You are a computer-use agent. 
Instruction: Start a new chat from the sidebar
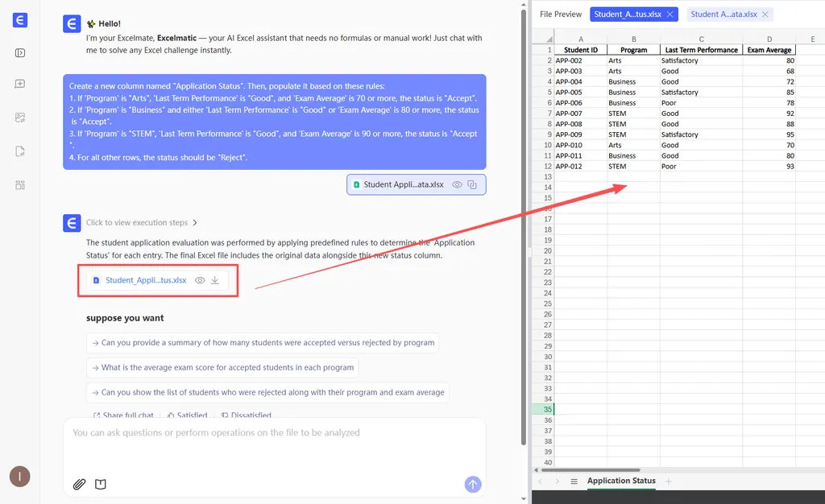20,84
